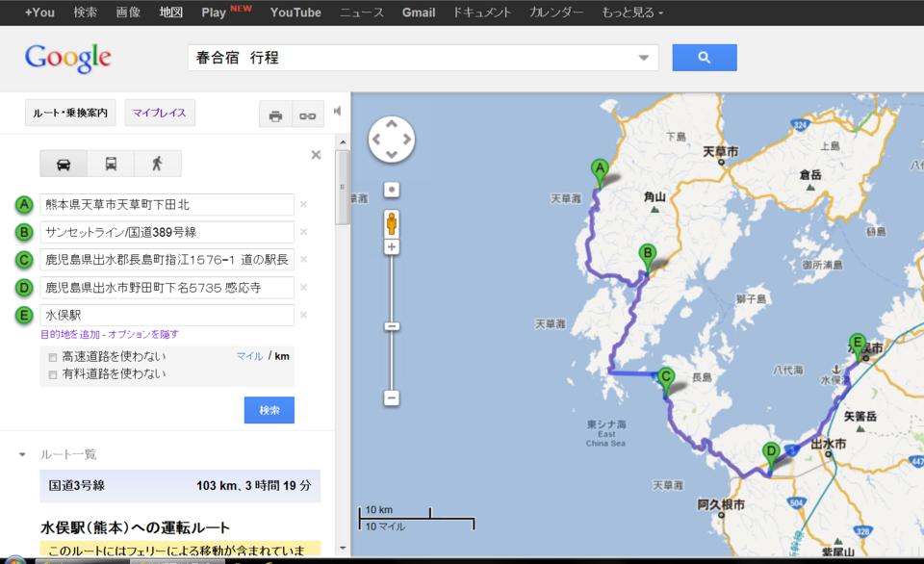
Task: Open the ルート・乗換案内 button
Action: coord(70,113)
